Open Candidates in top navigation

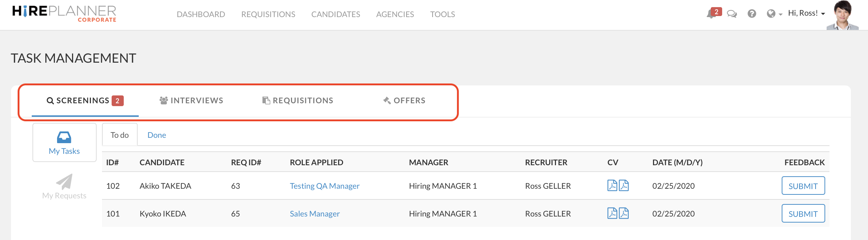(x=336, y=14)
